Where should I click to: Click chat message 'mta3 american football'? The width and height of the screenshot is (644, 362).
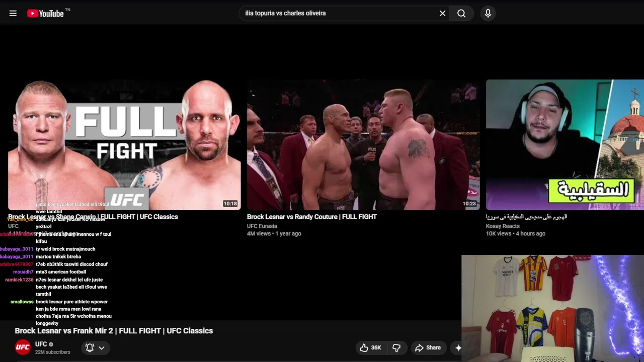(x=61, y=272)
